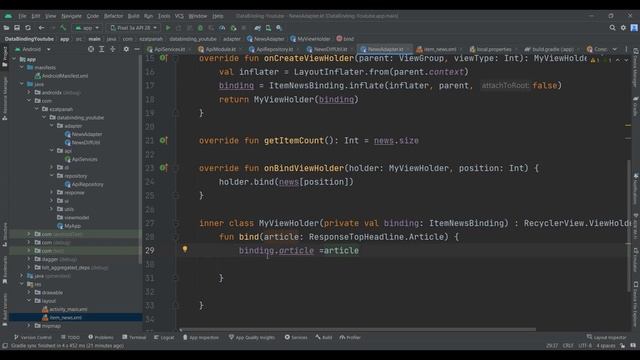Click the Device Manager toolbar icon
Viewport: 640px width, 360px height.
point(268,28)
